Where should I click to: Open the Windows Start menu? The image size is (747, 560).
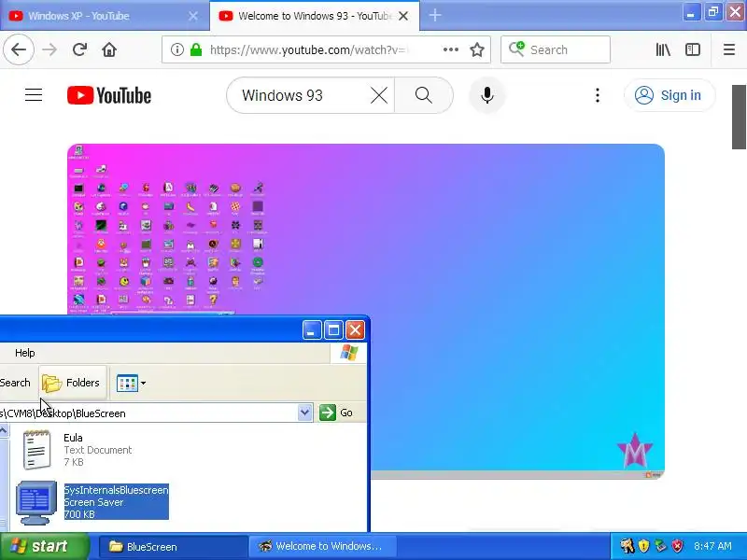tap(45, 546)
